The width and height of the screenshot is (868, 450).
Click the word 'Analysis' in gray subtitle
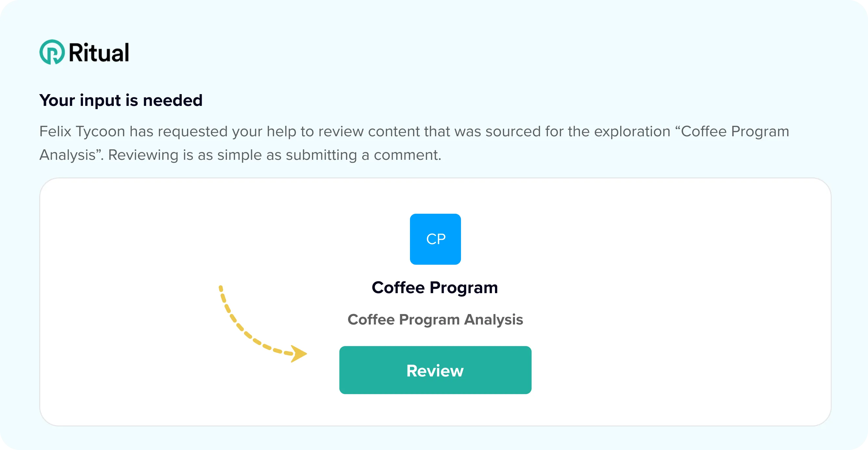point(494,319)
